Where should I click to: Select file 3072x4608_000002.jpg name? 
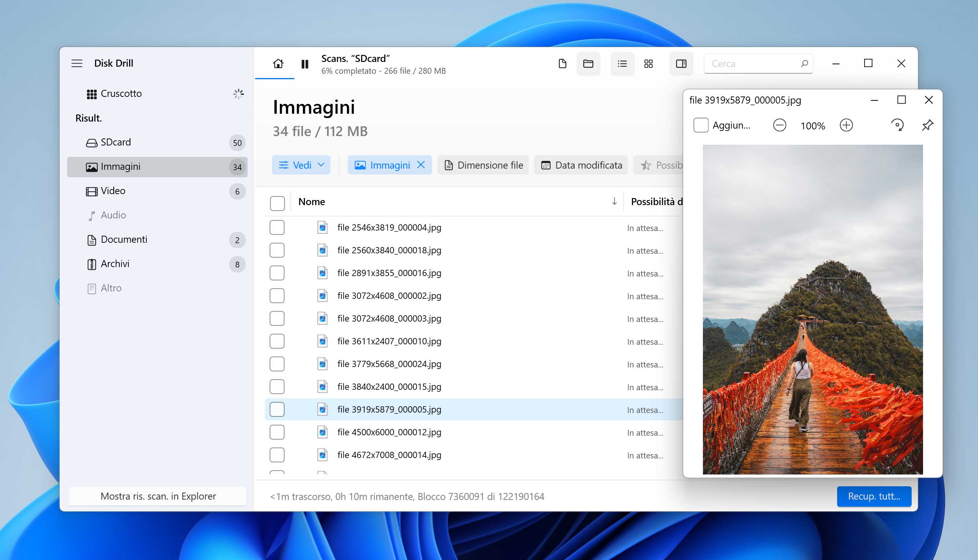click(389, 296)
